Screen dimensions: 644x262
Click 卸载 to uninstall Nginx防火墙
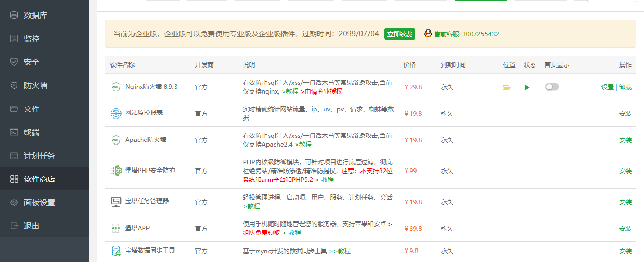pyautogui.click(x=625, y=87)
